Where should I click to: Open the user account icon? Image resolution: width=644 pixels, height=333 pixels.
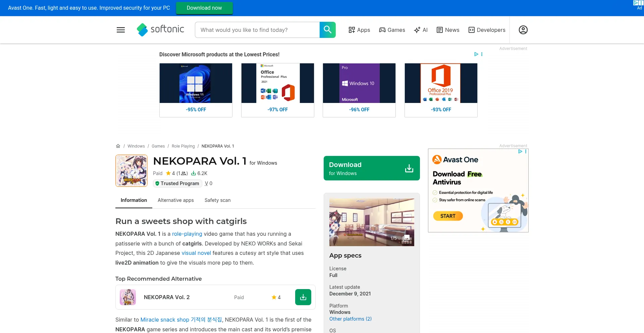523,30
